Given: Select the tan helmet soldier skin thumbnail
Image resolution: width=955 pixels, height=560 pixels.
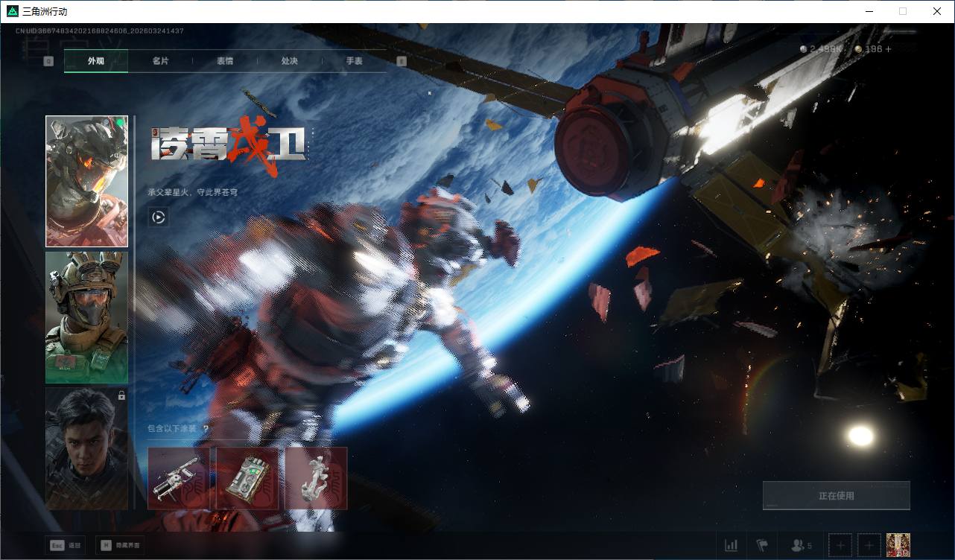Looking at the screenshot, I should (86, 317).
